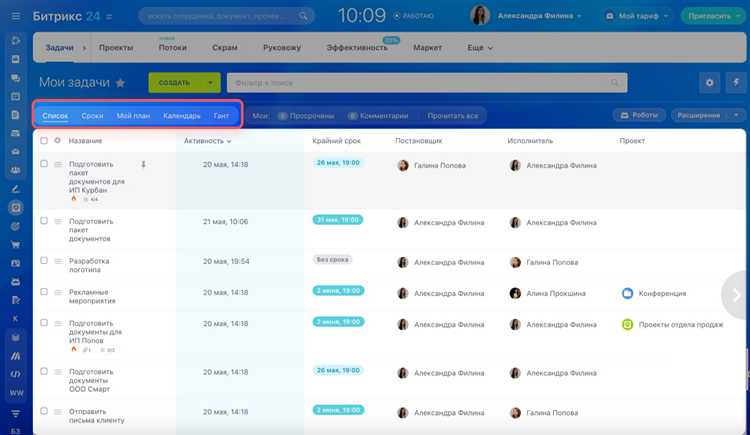This screenshot has height=435, width=750.
Task: Switch to the Календарь view
Action: (x=182, y=116)
